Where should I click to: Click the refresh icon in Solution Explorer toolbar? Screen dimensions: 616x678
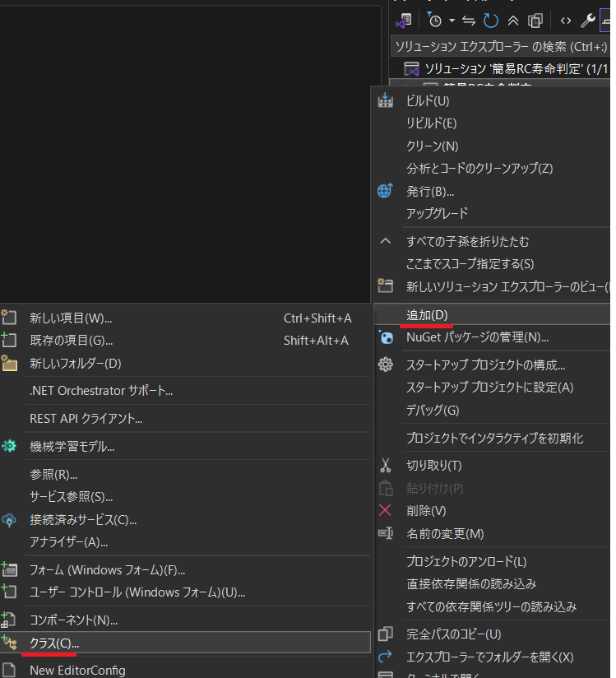(x=491, y=21)
